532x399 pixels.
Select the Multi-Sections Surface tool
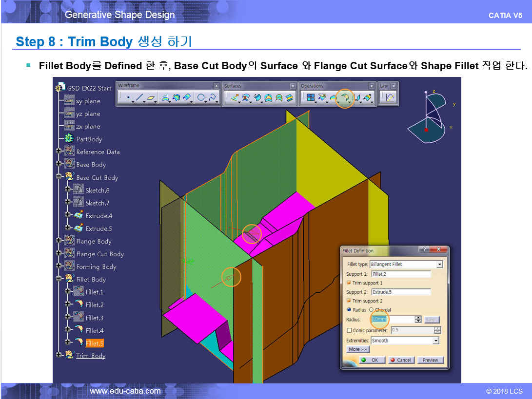point(279,97)
